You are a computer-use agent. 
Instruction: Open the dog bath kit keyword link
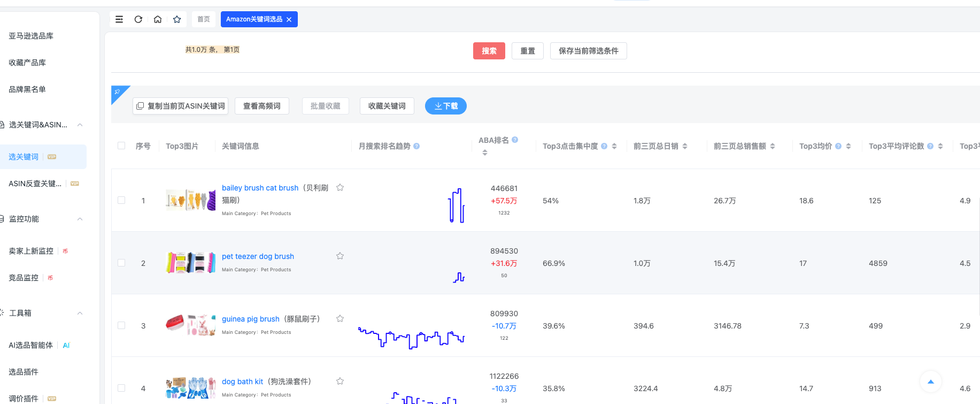click(x=243, y=382)
